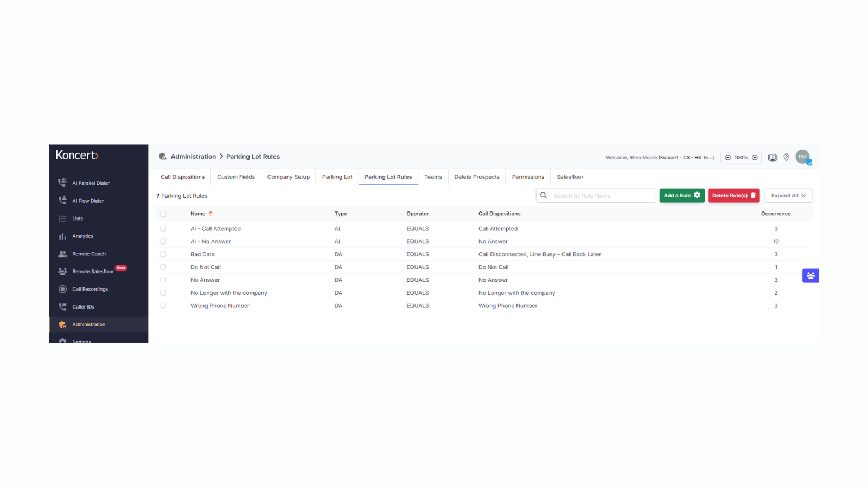Switch to the Call Dispositions tab
The image size is (868, 488).
182,177
